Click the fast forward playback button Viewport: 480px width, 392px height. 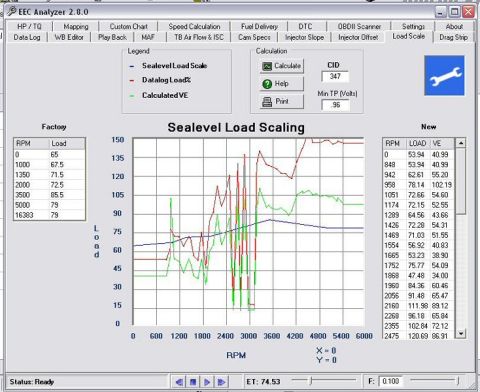click(x=221, y=382)
